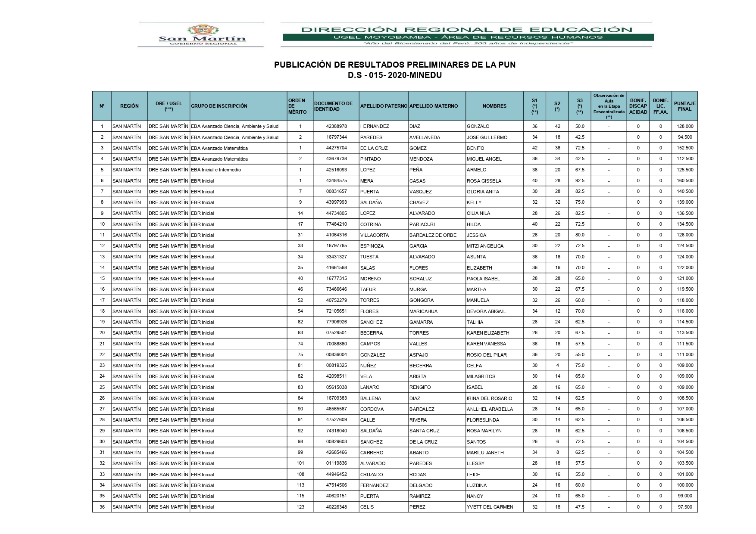Select final score 99.000
The image size is (756, 534).
[684, 496]
